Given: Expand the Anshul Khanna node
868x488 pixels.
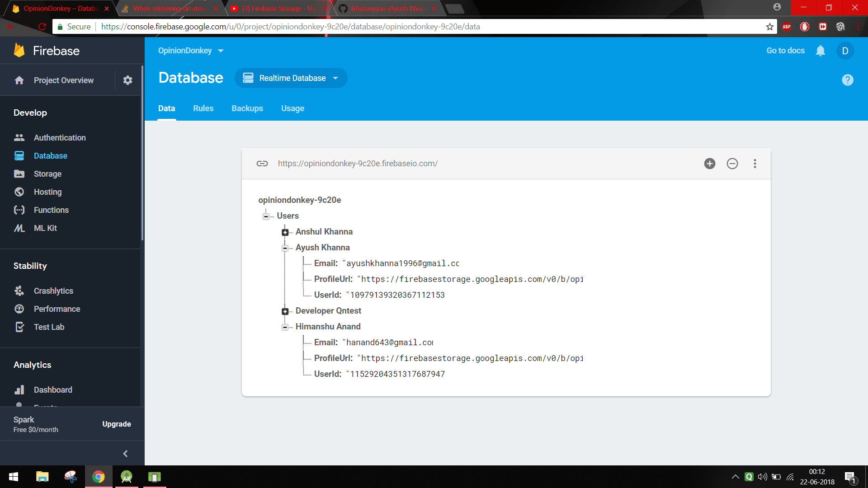Looking at the screenshot, I should point(285,232).
